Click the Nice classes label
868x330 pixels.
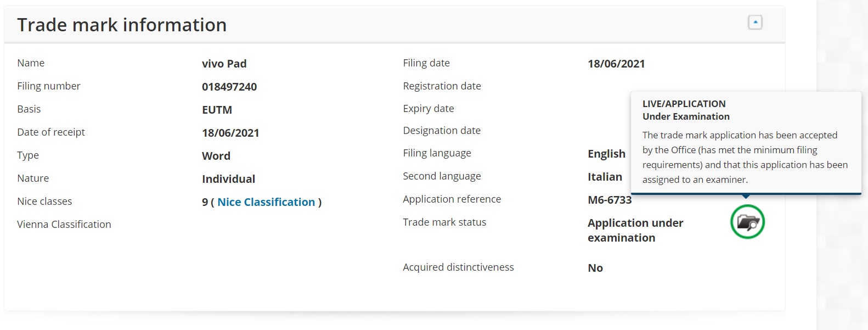click(44, 201)
